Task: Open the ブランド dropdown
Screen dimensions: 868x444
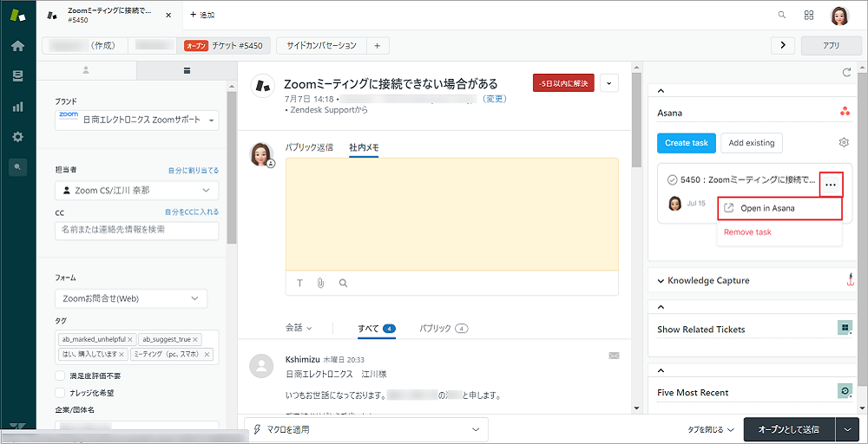Action: pos(137,120)
